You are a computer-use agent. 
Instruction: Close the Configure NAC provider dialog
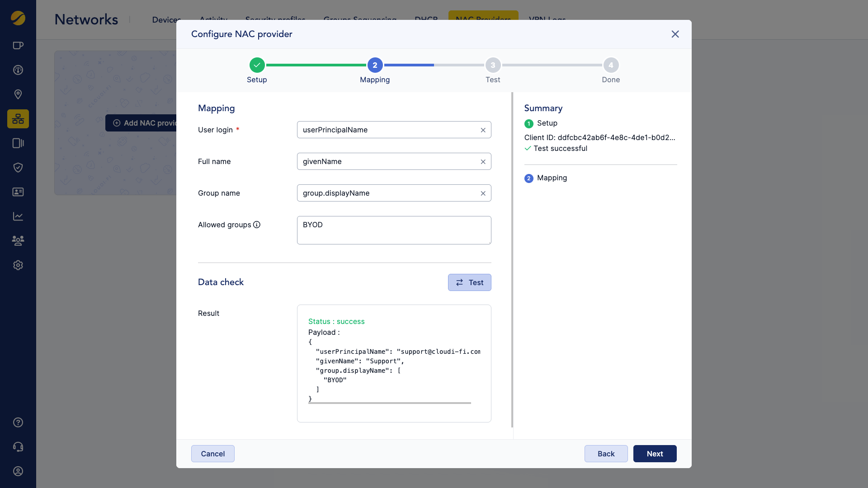pyautogui.click(x=675, y=34)
